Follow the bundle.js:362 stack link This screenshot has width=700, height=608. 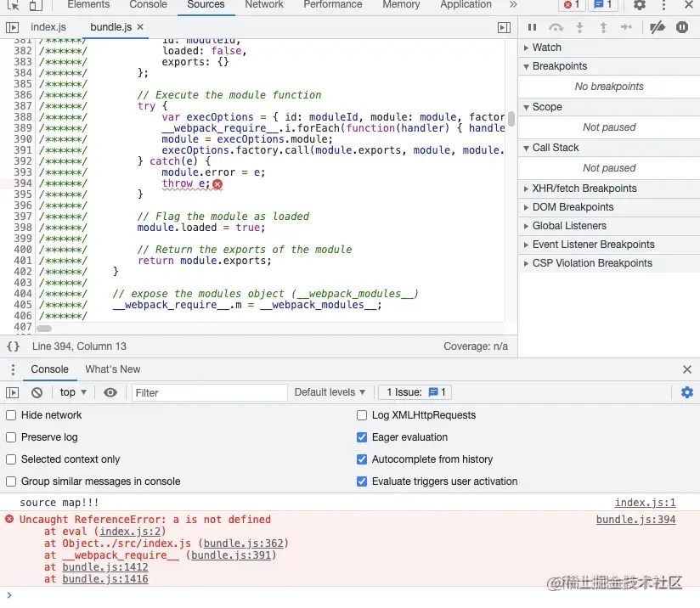point(243,543)
